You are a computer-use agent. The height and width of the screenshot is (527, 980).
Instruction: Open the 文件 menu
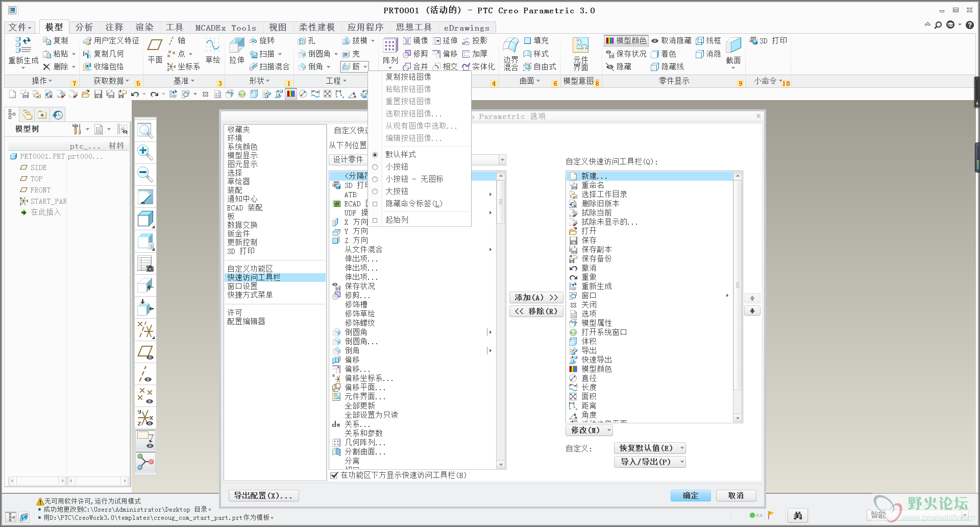click(20, 28)
